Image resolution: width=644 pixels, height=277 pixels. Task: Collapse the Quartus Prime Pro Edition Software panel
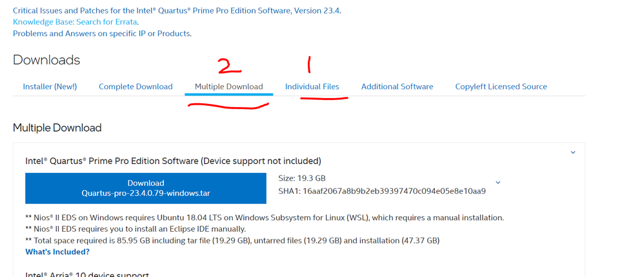coord(572,152)
